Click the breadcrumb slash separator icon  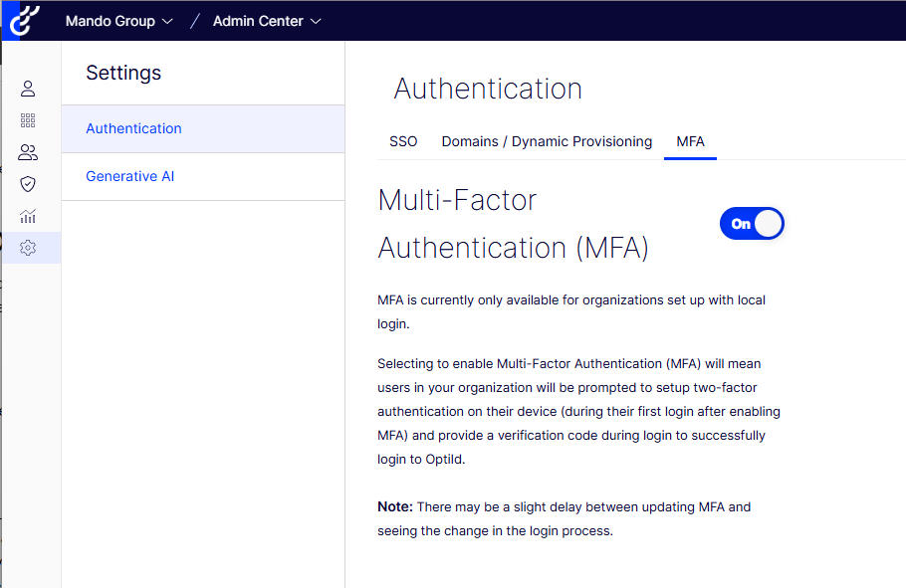pyautogui.click(x=194, y=20)
